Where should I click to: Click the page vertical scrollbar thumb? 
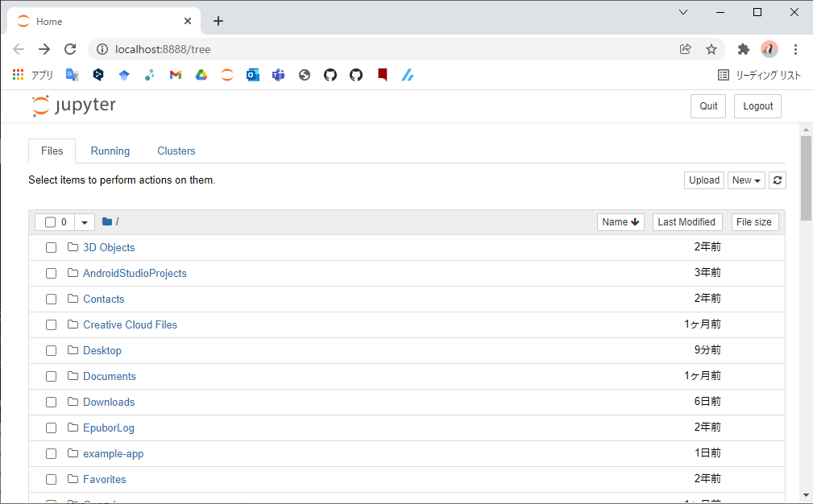click(806, 178)
